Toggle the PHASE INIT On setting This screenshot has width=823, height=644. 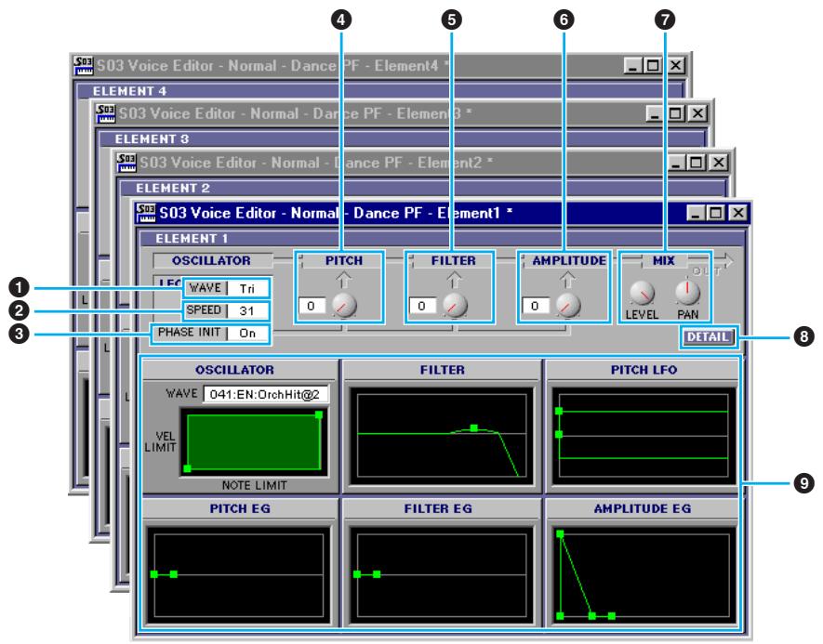coord(247,333)
